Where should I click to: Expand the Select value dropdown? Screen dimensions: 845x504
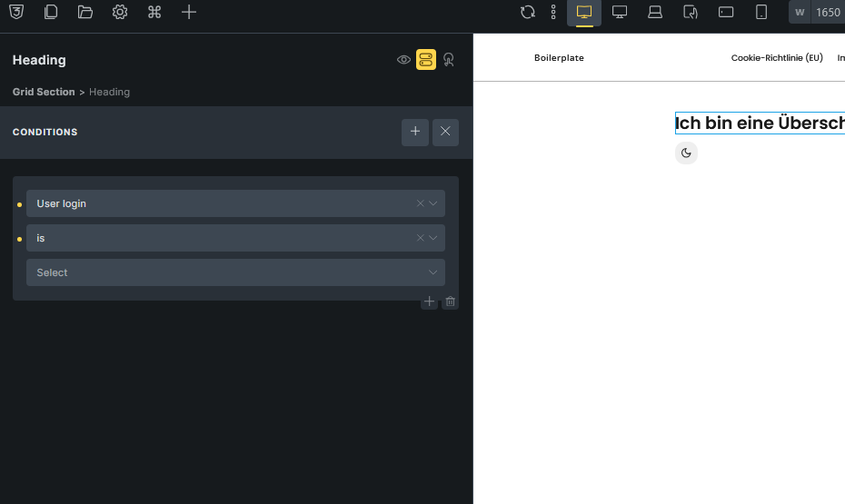tap(235, 272)
